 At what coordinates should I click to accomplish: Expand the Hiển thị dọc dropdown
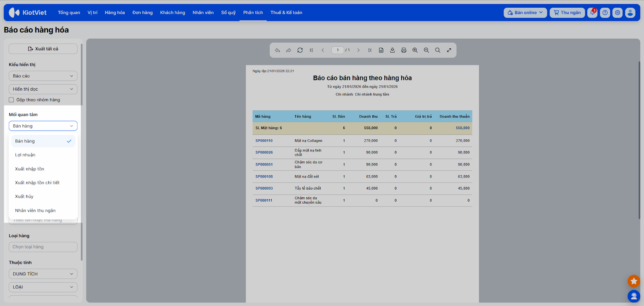click(43, 89)
